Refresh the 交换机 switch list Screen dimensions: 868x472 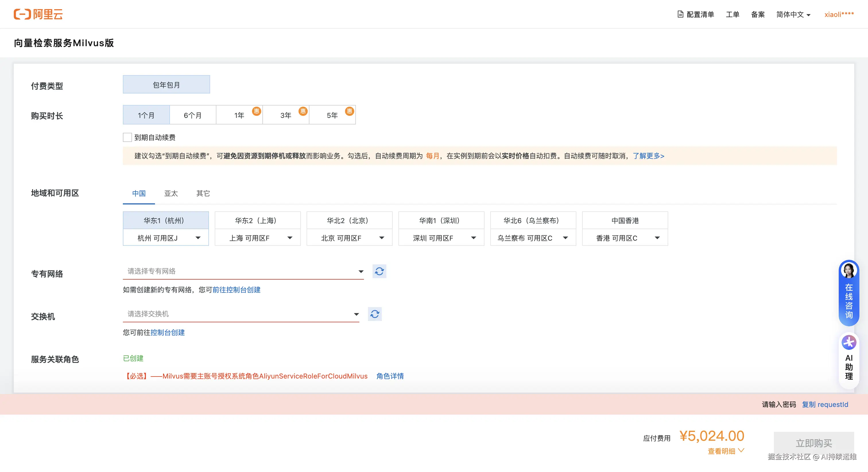pyautogui.click(x=374, y=314)
